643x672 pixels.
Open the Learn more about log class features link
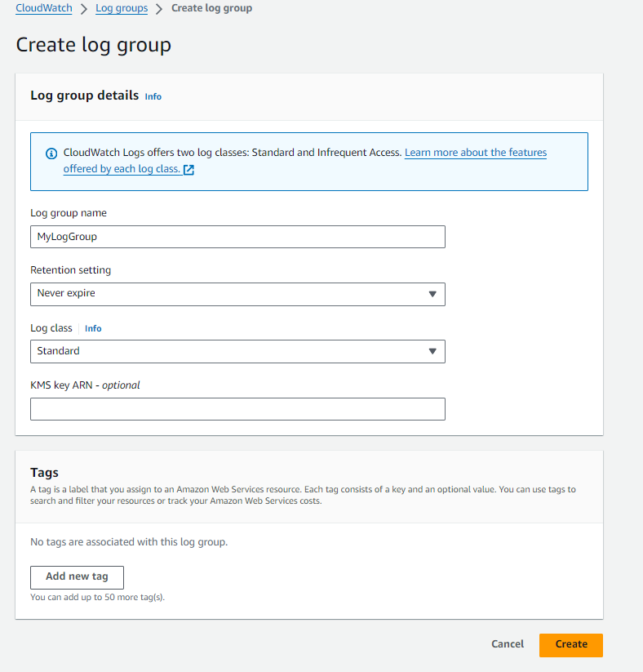tap(476, 153)
